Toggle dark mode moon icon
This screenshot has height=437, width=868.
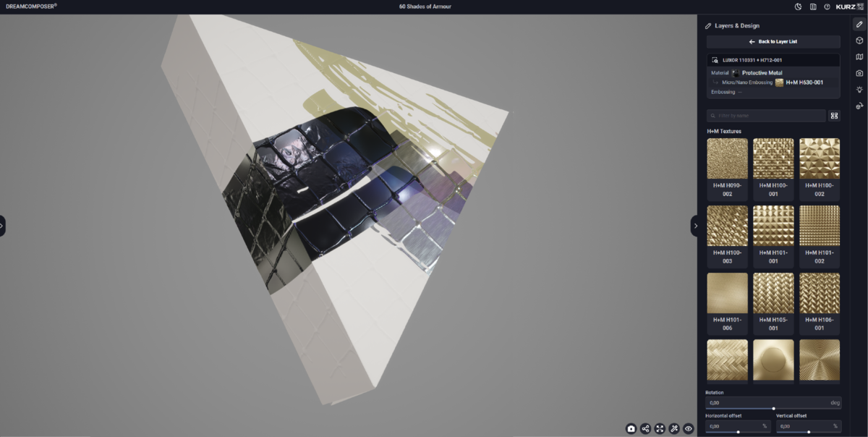coord(799,7)
